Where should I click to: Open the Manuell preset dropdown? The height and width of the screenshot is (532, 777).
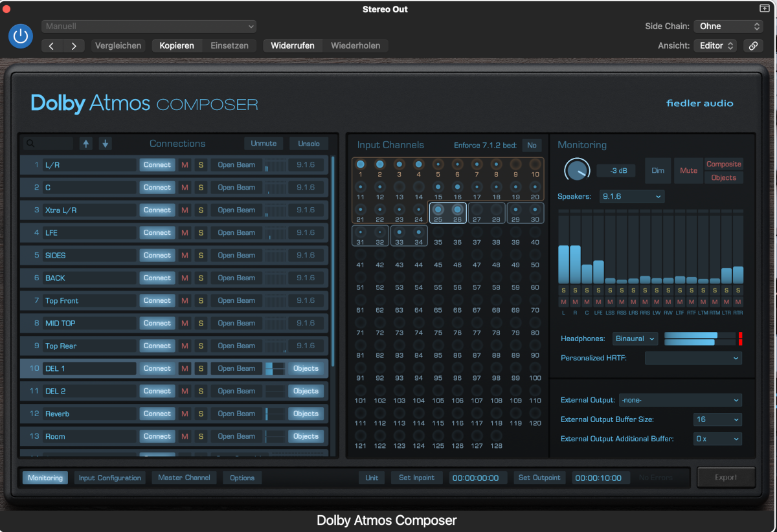click(149, 27)
